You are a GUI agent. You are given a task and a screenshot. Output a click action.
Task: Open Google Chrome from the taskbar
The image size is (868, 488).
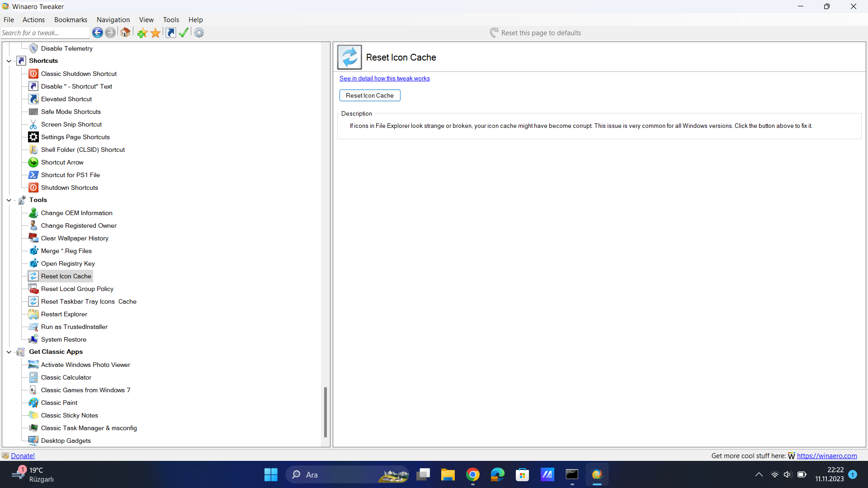tap(472, 474)
